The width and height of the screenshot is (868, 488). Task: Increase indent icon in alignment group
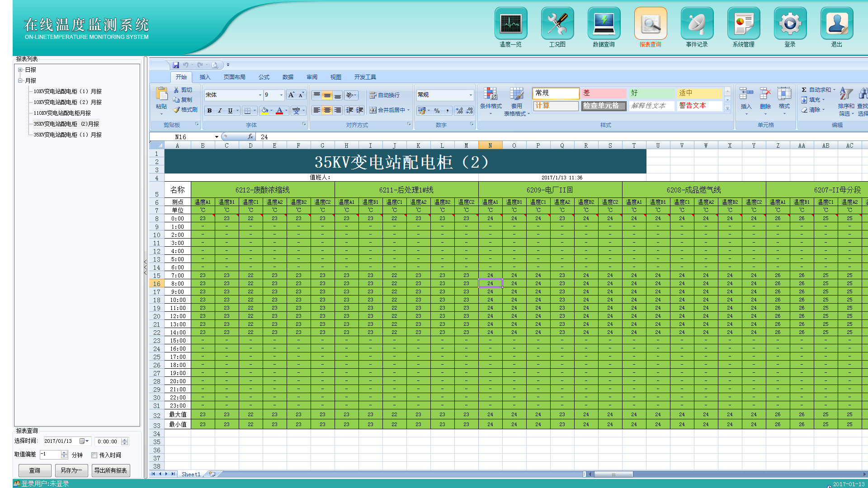(x=360, y=110)
